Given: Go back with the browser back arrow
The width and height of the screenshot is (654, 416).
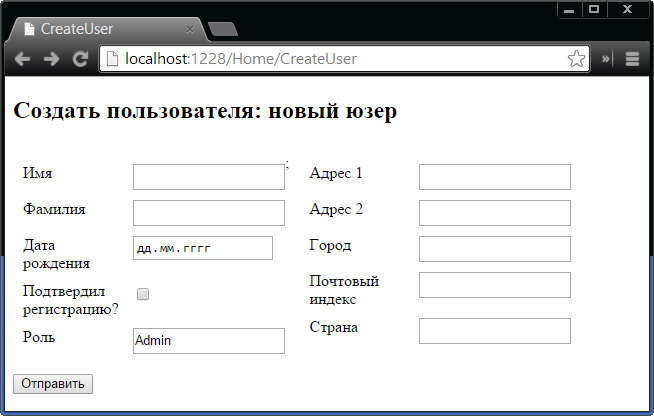Looking at the screenshot, I should click(22, 59).
